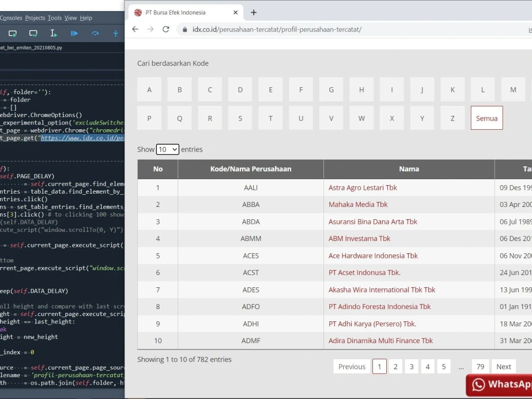
Task: Filter companies by letter D
Action: (240, 89)
